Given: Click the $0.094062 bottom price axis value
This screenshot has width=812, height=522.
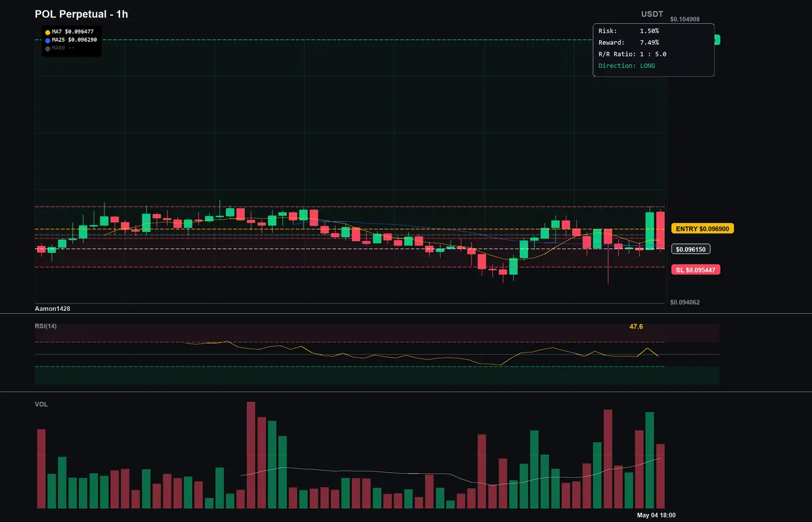Looking at the screenshot, I should [x=684, y=302].
